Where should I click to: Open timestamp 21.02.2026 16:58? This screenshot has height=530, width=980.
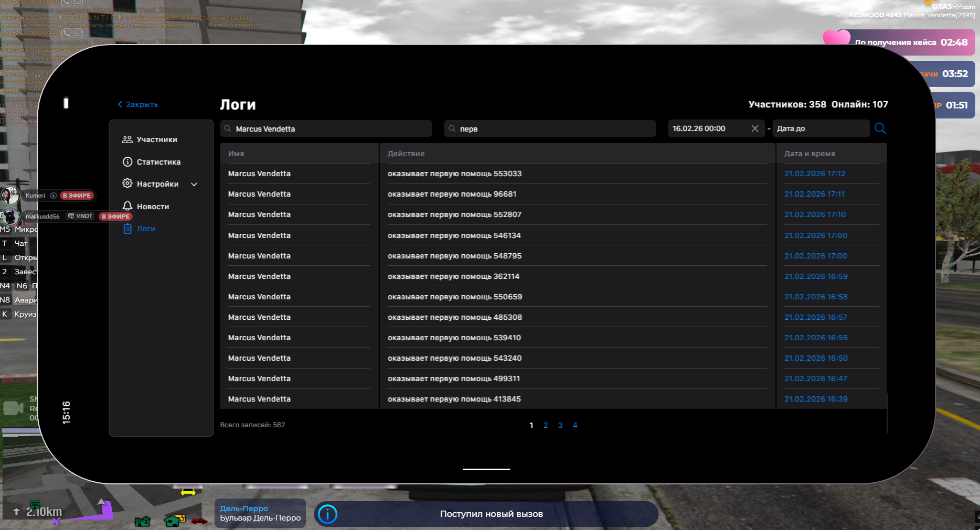coord(816,297)
